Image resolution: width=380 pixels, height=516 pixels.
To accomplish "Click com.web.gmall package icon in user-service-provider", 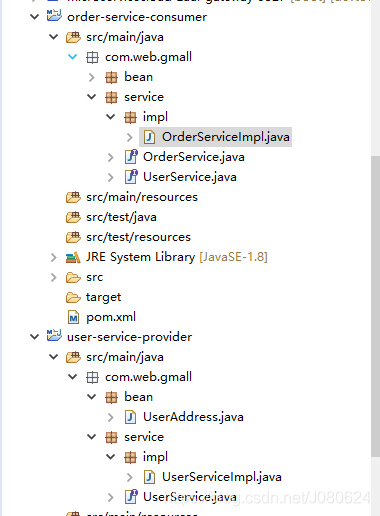I will pos(92,377).
